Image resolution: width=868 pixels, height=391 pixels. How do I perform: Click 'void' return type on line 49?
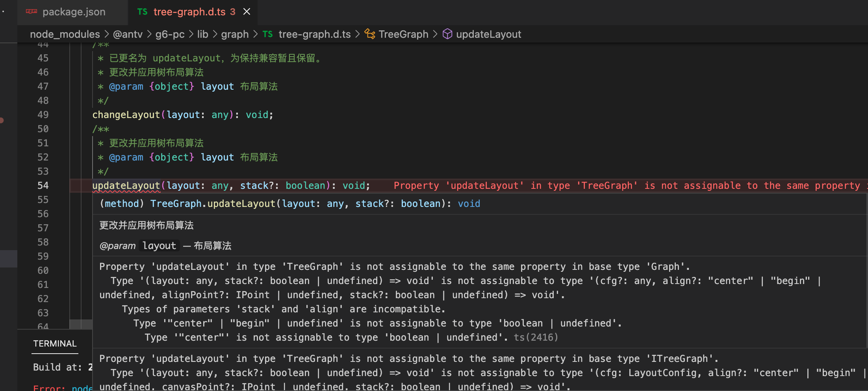coord(257,115)
